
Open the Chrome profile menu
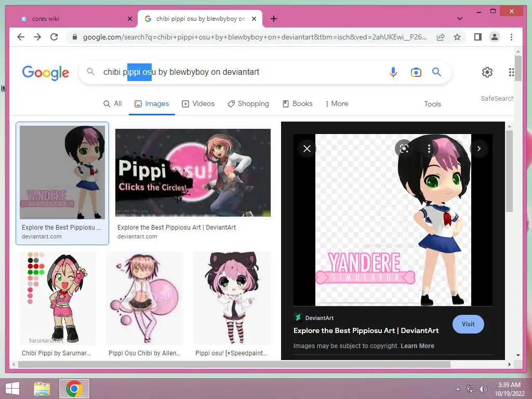pyautogui.click(x=495, y=37)
